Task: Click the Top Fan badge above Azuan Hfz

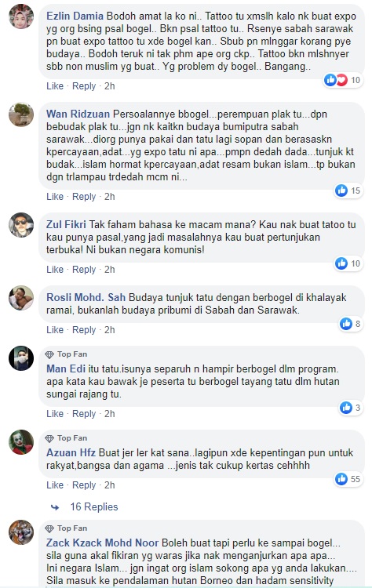Action: coord(66,438)
